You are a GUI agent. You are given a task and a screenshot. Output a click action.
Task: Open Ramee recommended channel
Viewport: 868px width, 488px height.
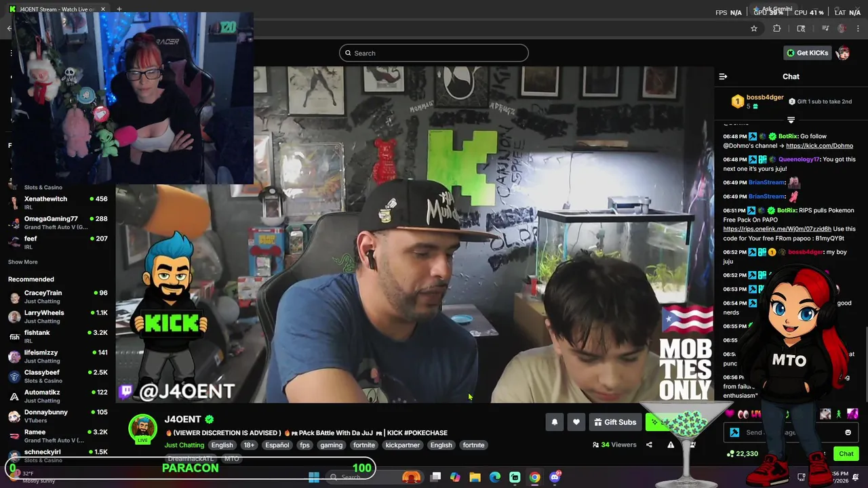click(x=58, y=436)
